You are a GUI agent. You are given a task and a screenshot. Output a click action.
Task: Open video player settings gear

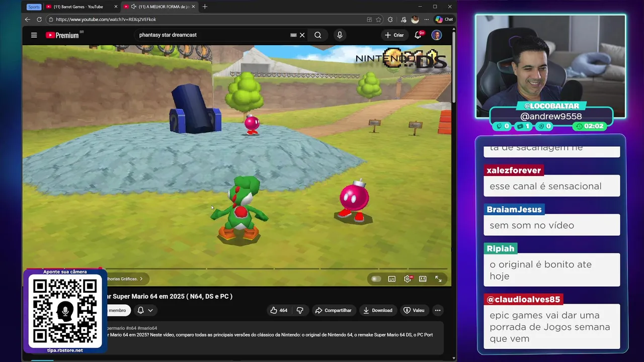[x=408, y=279]
